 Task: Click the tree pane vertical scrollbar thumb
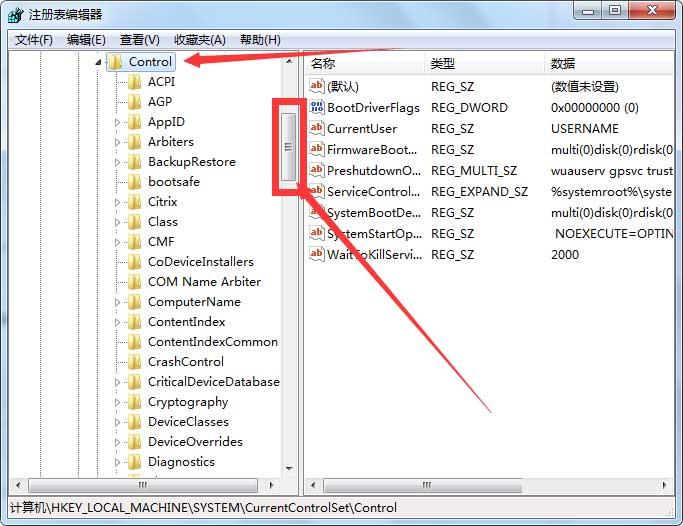coord(288,147)
